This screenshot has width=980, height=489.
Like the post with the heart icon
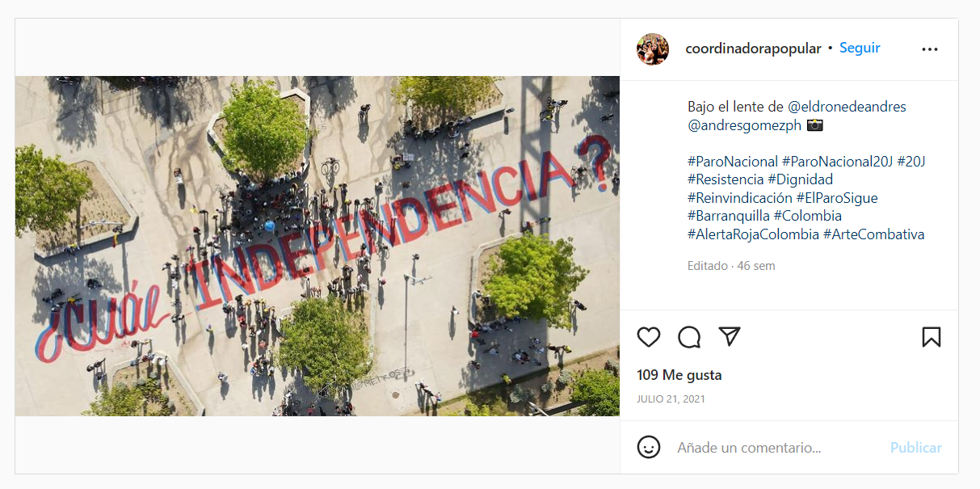click(x=649, y=337)
